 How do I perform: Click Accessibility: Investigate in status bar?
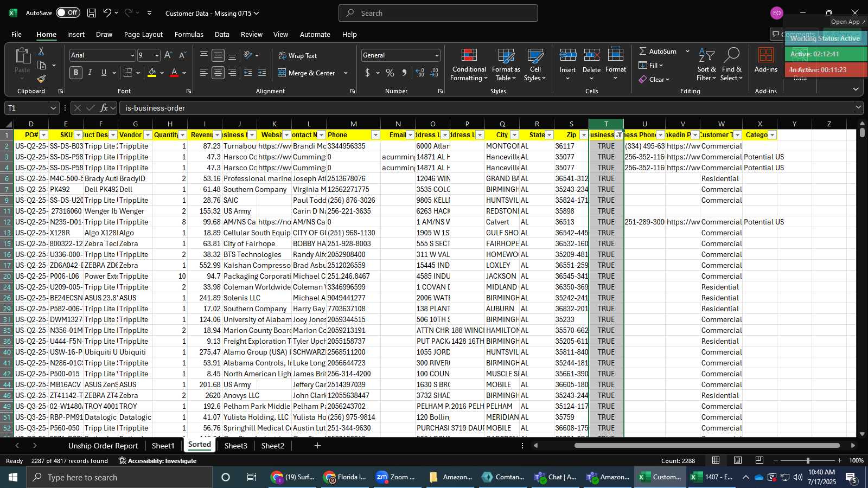(x=157, y=461)
